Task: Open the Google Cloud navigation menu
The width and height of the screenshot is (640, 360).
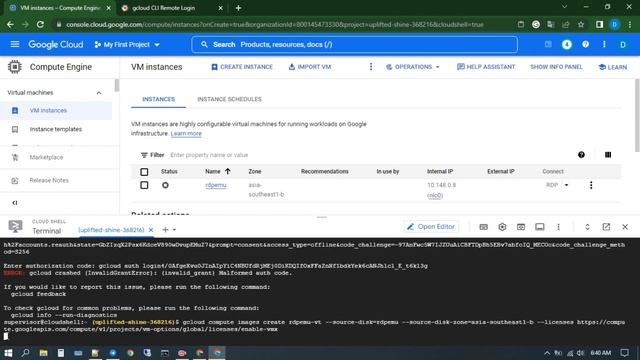Action: pos(15,44)
